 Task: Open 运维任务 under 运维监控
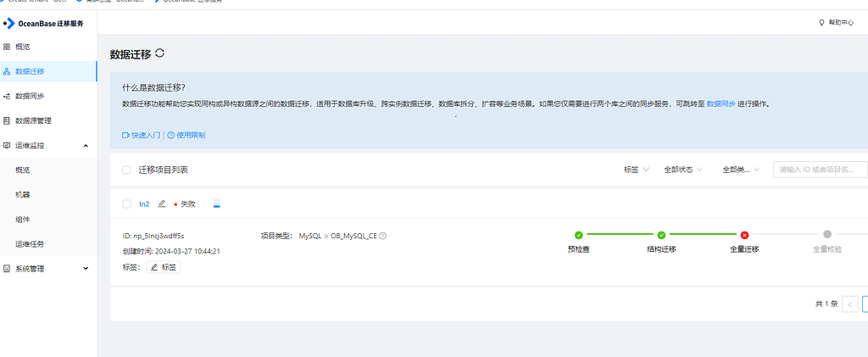pos(30,244)
